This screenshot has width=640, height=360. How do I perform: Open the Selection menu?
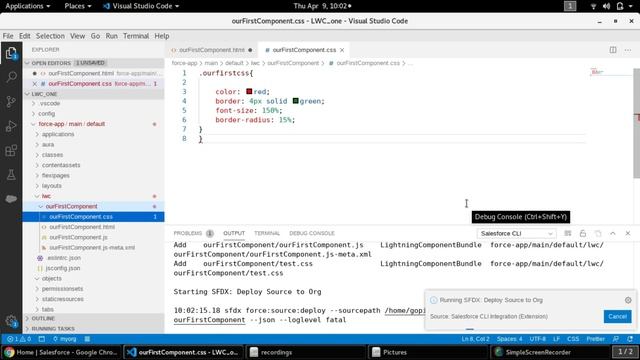tap(50, 36)
